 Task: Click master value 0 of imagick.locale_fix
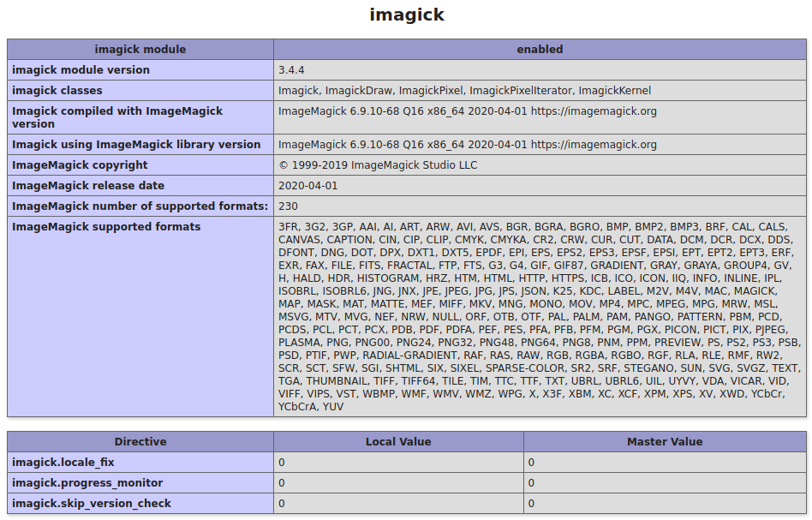[x=531, y=463]
